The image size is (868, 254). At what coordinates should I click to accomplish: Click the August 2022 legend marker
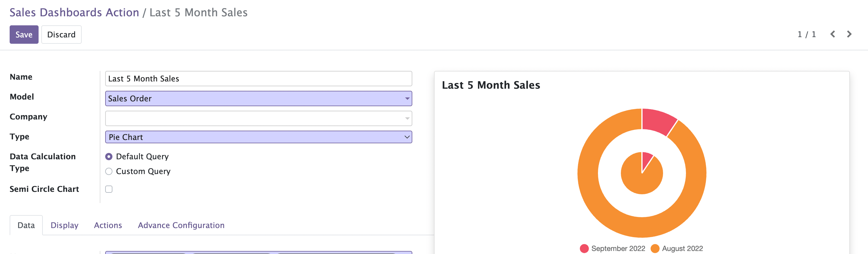pyautogui.click(x=655, y=248)
